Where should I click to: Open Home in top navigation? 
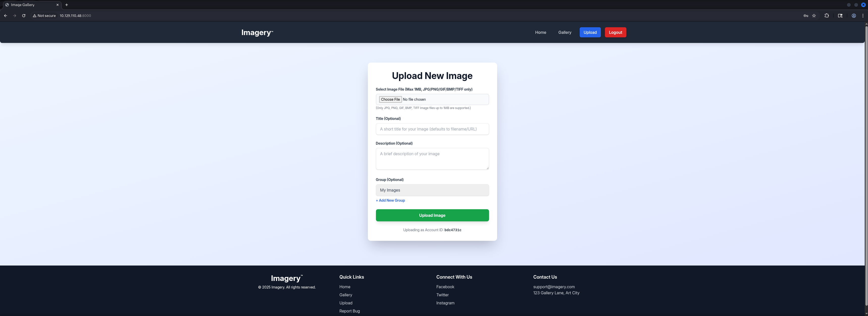pos(540,32)
